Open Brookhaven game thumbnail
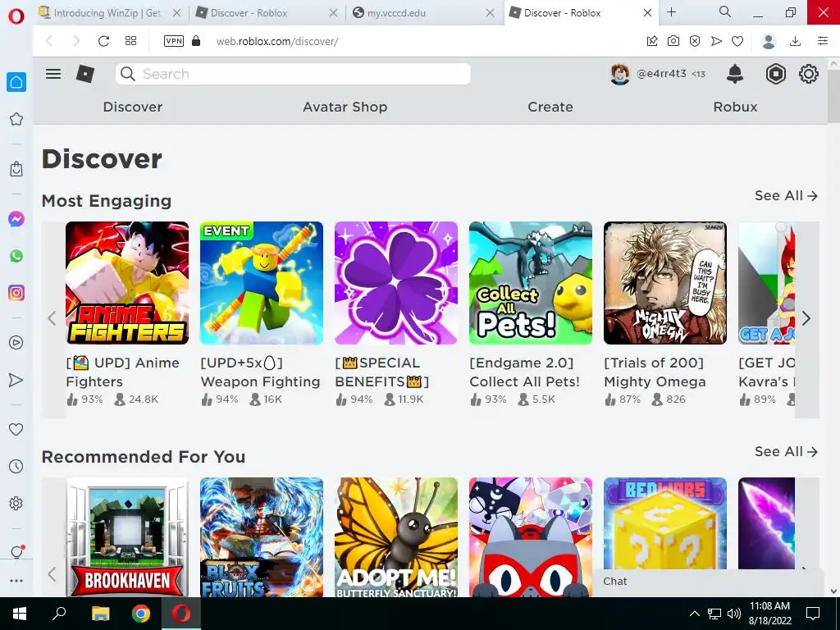 pyautogui.click(x=127, y=537)
